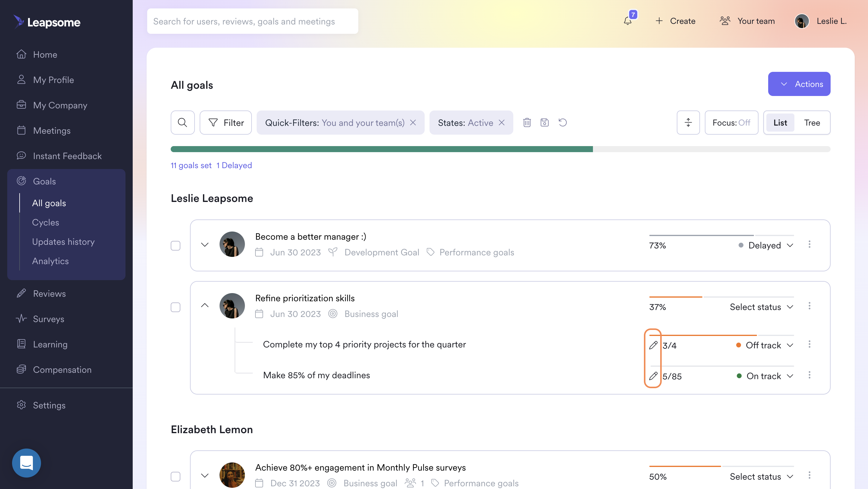Click the expand/collapse all rows icon
Screen dimensions: 868x489
[x=688, y=123]
